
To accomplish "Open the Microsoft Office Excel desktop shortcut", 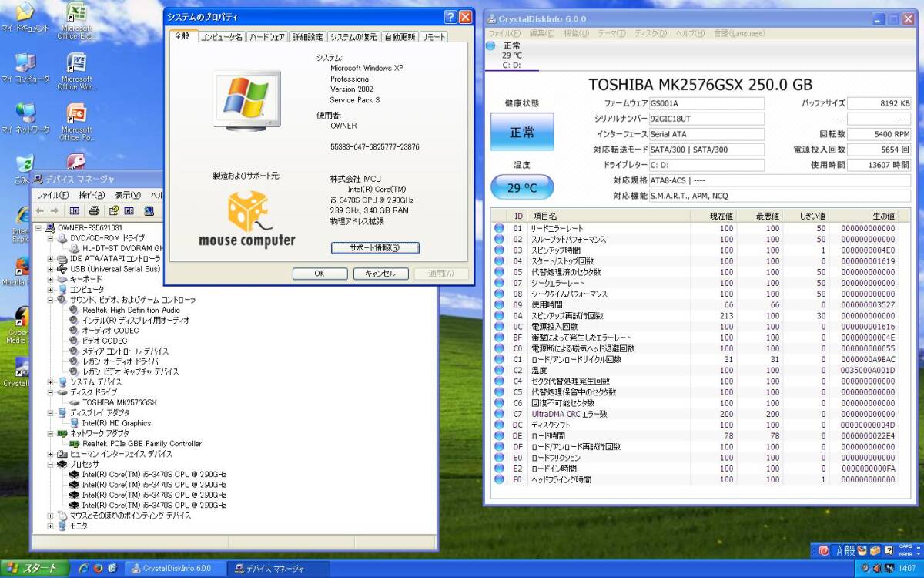I will click(x=75, y=22).
